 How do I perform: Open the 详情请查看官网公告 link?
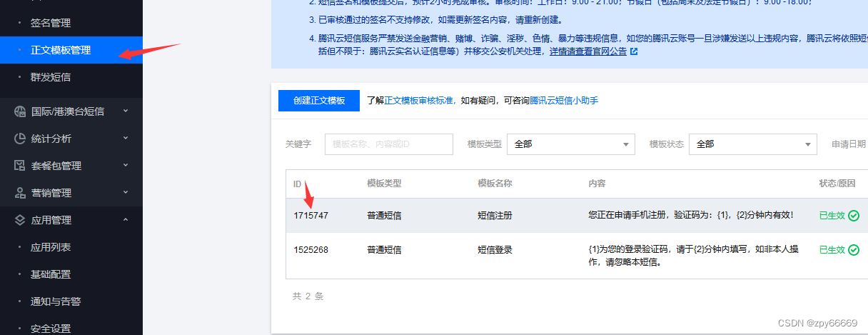588,51
